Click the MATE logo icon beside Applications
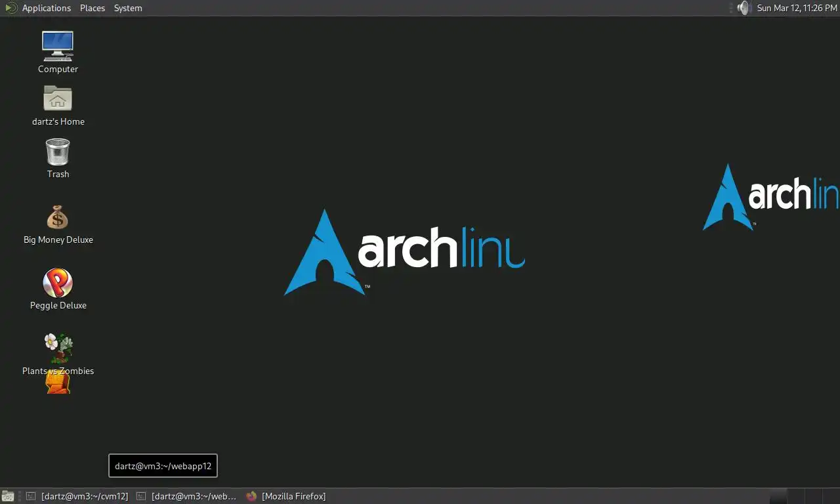Image resolution: width=840 pixels, height=504 pixels. tap(11, 8)
